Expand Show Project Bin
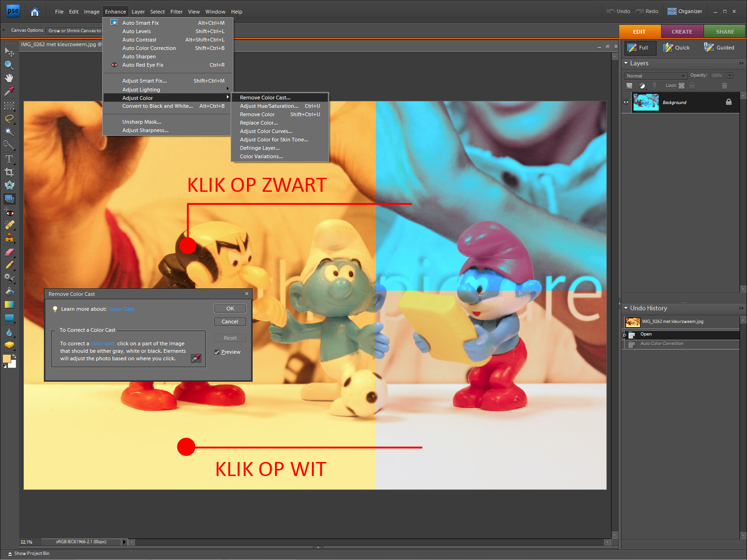 coord(28,553)
